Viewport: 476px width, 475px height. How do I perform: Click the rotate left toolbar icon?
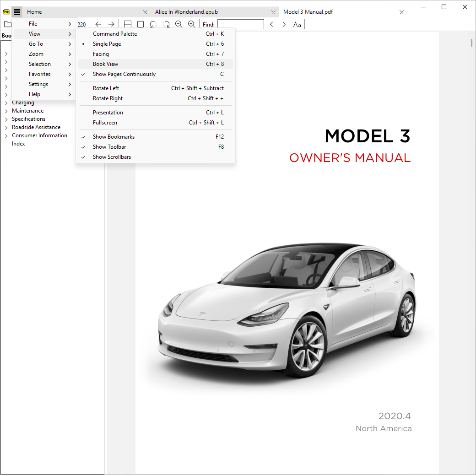click(153, 24)
